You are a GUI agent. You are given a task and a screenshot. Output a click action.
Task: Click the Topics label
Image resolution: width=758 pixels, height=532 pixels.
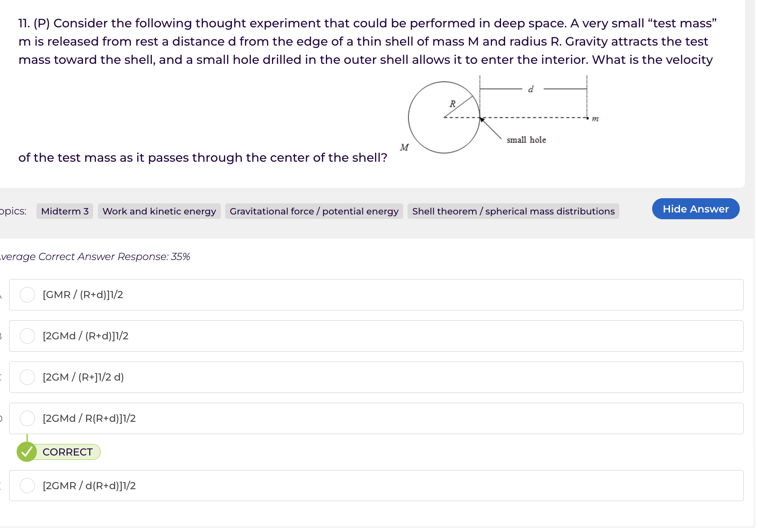coord(13,211)
